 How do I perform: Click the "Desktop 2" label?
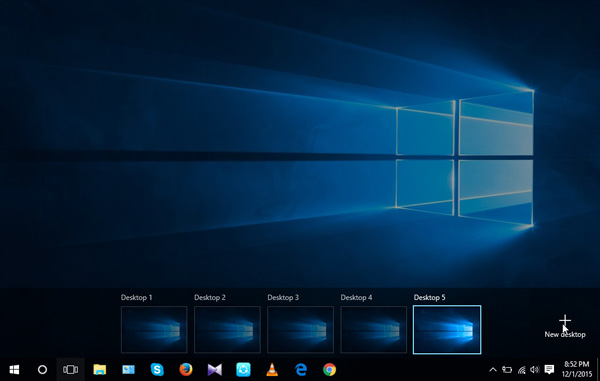point(210,297)
